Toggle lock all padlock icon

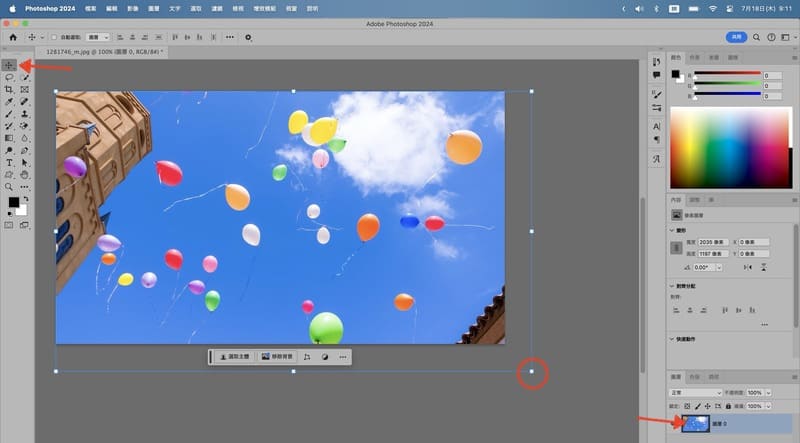point(728,406)
